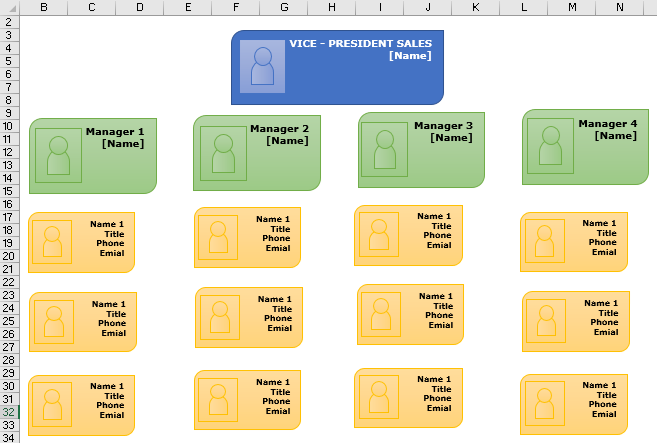Select column D header
Viewport: 657px width, 443px height.
pos(140,8)
